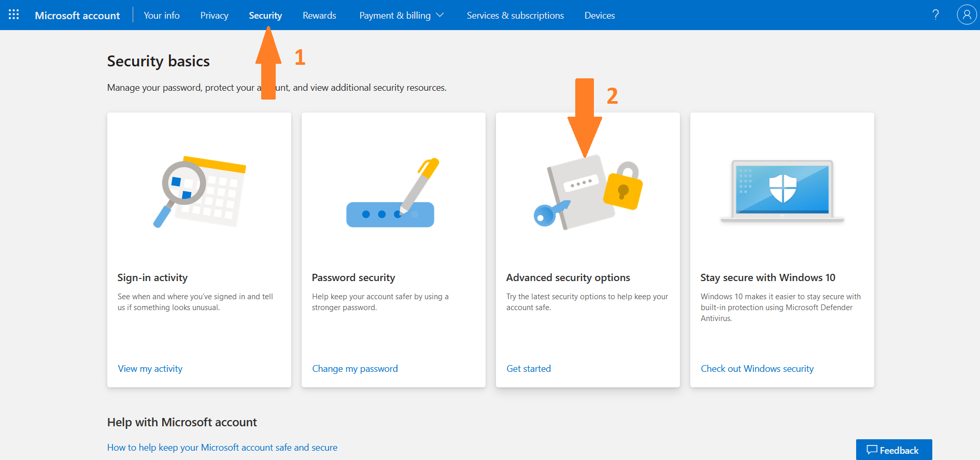Click the Feedback speech bubble icon
Image resolution: width=980 pixels, height=460 pixels.
pyautogui.click(x=872, y=450)
